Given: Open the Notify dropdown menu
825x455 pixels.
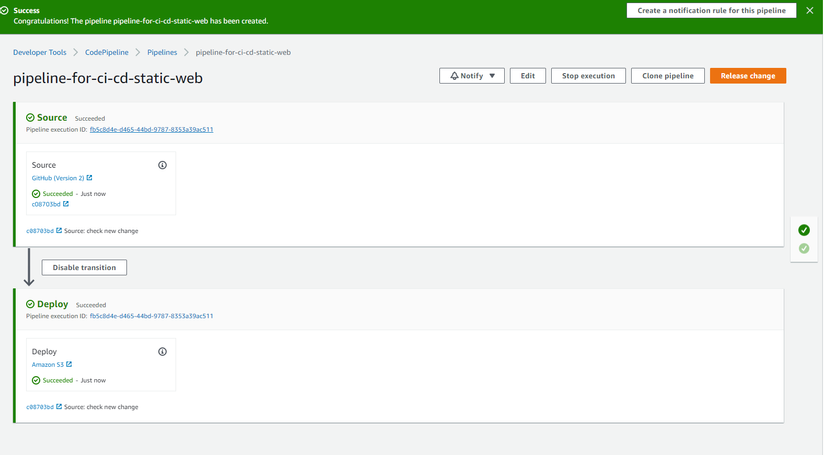Looking at the screenshot, I should 472,76.
